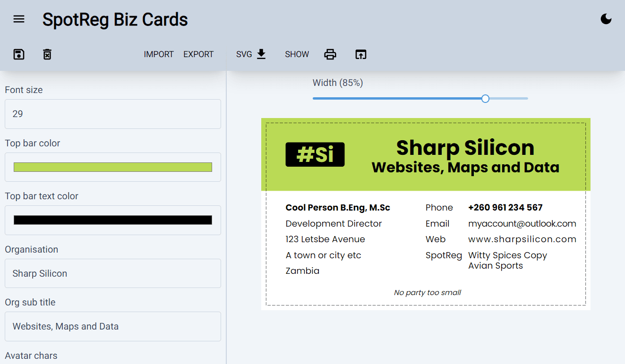
Task: Click 'Development Director' on the card
Action: click(x=334, y=223)
